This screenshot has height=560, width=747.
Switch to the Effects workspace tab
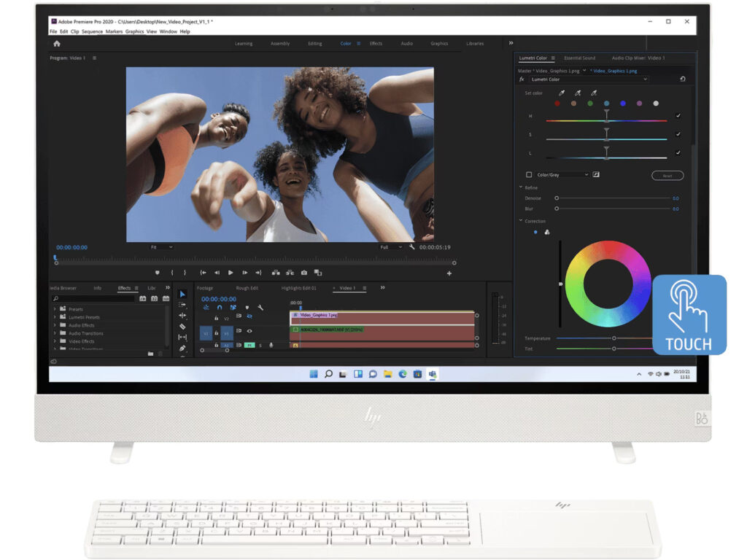[376, 44]
